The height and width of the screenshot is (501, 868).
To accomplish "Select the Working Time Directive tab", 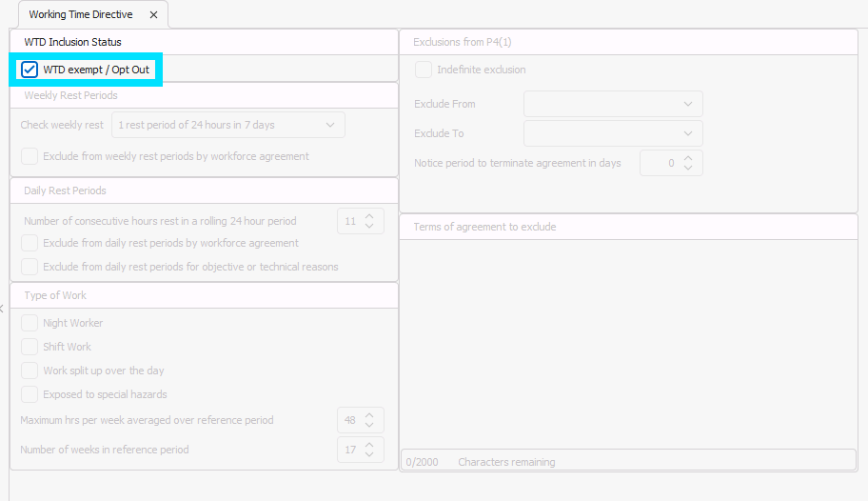I will [81, 15].
